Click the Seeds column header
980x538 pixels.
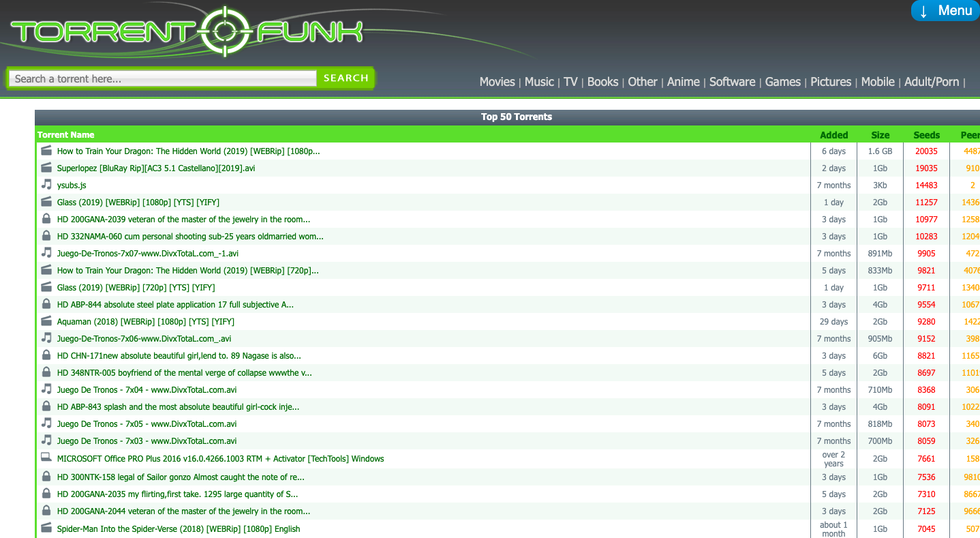click(x=927, y=135)
